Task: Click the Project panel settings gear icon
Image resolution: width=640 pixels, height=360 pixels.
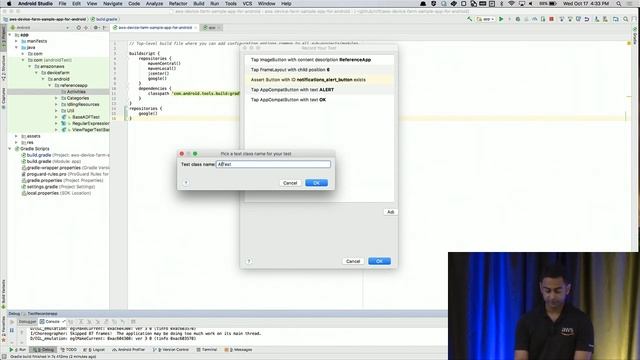Action: tap(96, 28)
